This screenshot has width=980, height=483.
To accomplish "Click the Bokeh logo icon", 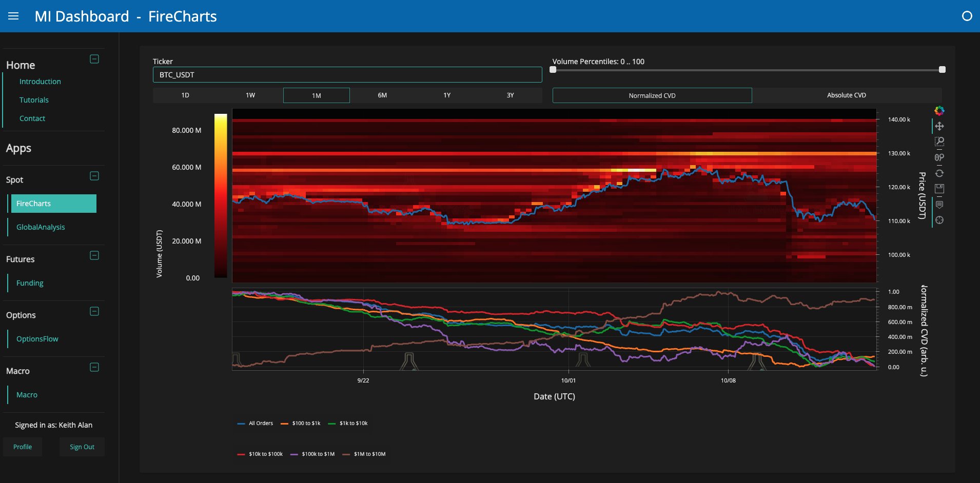I will pyautogui.click(x=939, y=111).
